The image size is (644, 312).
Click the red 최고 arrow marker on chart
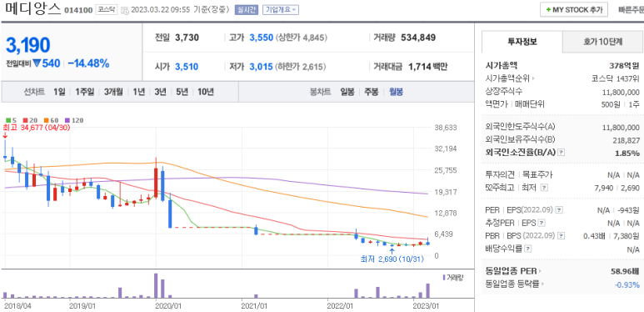click(x=5, y=135)
